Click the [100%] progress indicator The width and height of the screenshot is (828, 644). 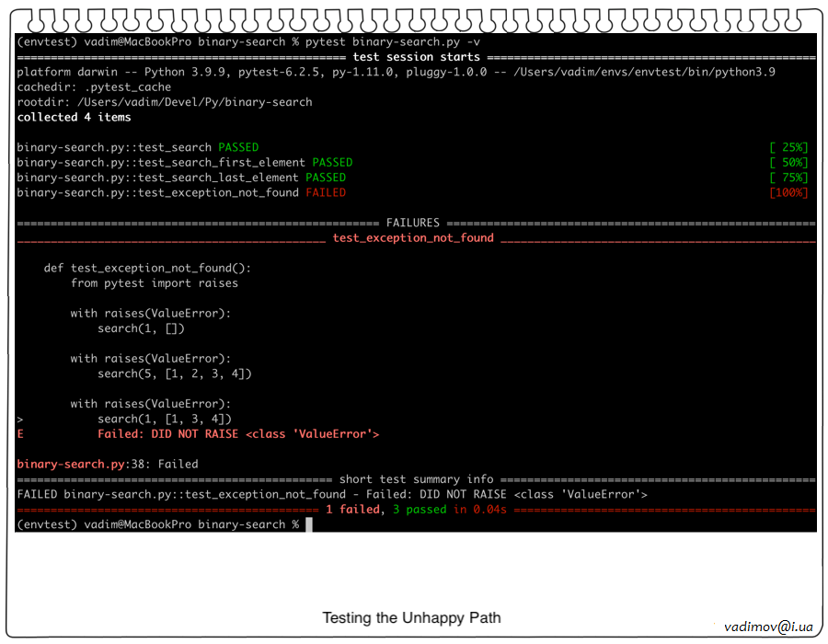[x=788, y=192]
